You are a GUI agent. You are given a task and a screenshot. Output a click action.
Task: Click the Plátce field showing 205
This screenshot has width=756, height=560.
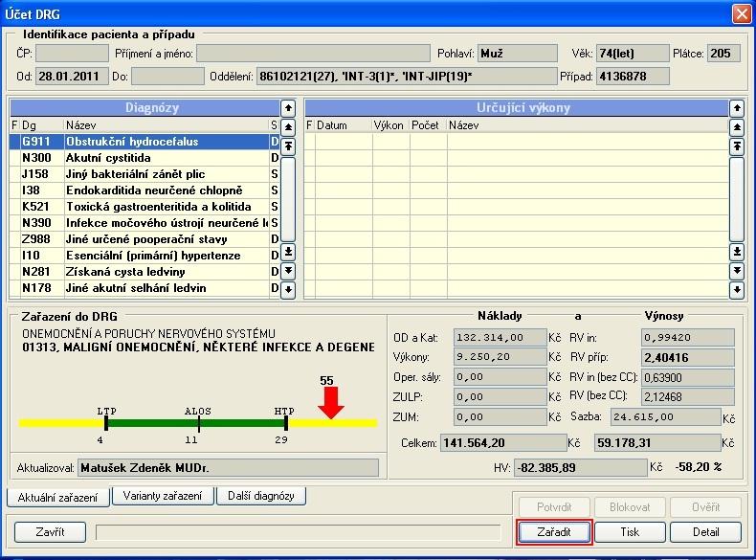pyautogui.click(x=723, y=53)
